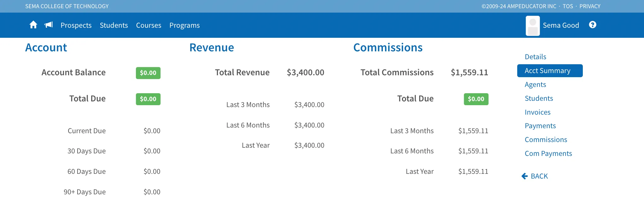
Task: Open the PRIVACY link
Action: point(590,6)
